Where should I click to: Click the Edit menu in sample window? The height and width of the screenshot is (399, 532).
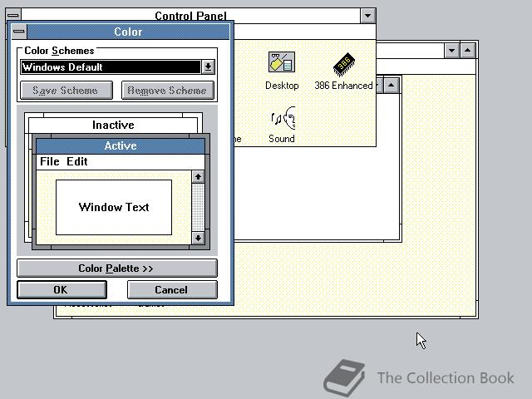pyautogui.click(x=77, y=161)
